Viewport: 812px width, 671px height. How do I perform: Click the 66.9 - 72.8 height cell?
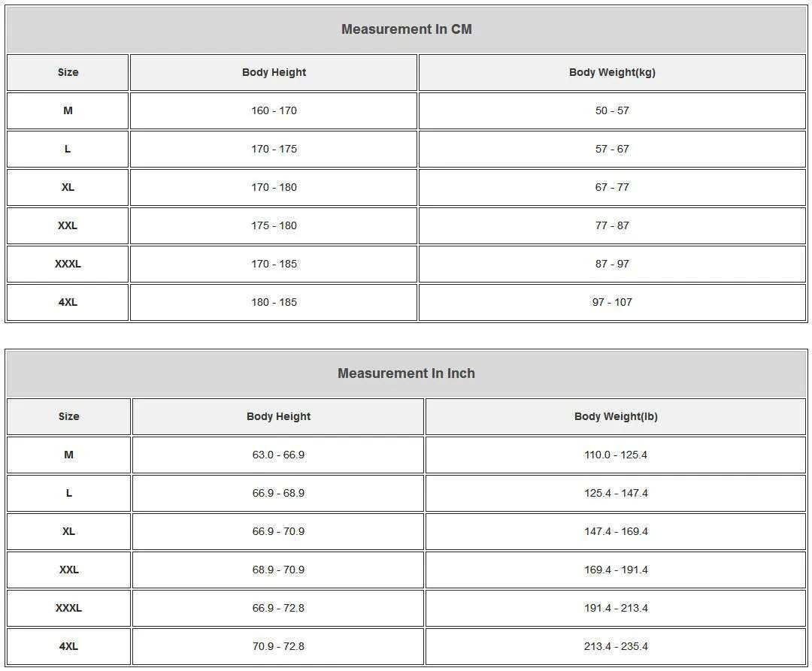click(x=278, y=608)
